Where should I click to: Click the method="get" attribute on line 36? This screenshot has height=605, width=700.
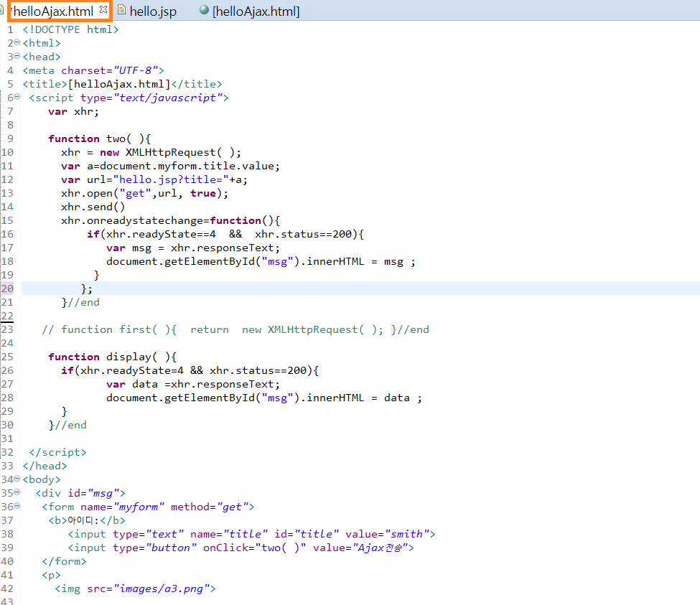(210, 507)
